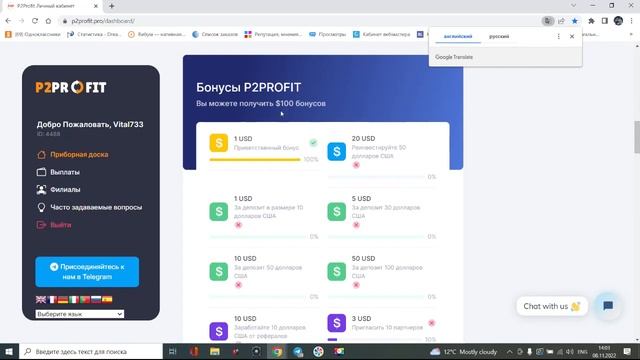This screenshot has height=360, width=640.
Task: Navigate back in the browser
Action: tap(8, 21)
